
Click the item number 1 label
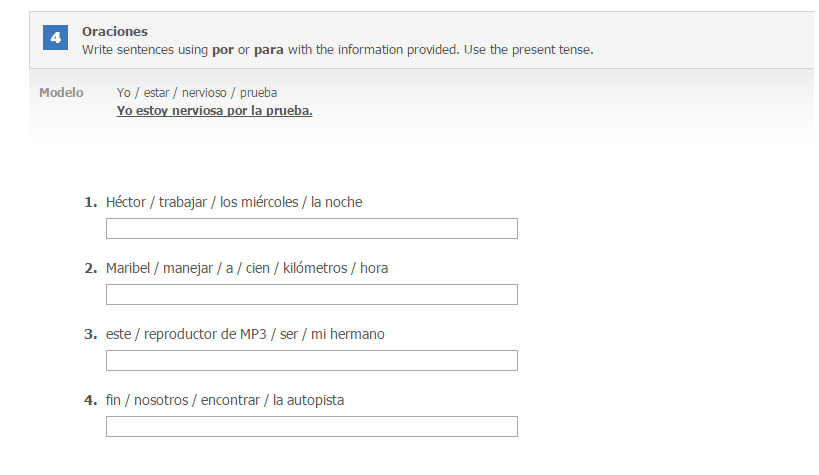(x=91, y=202)
